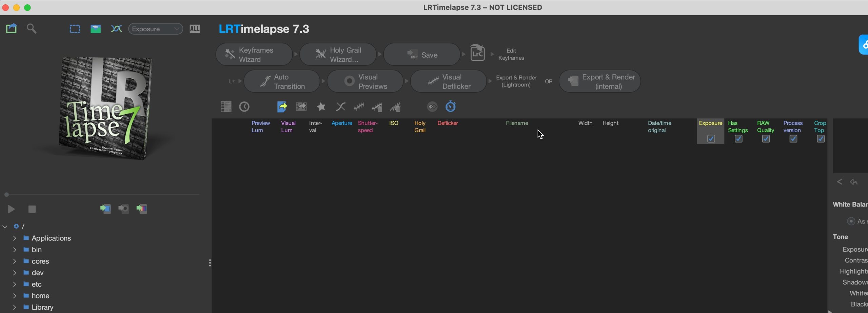Image resolution: width=868 pixels, height=313 pixels.
Task: Click the Holy Grail column header
Action: [420, 126]
